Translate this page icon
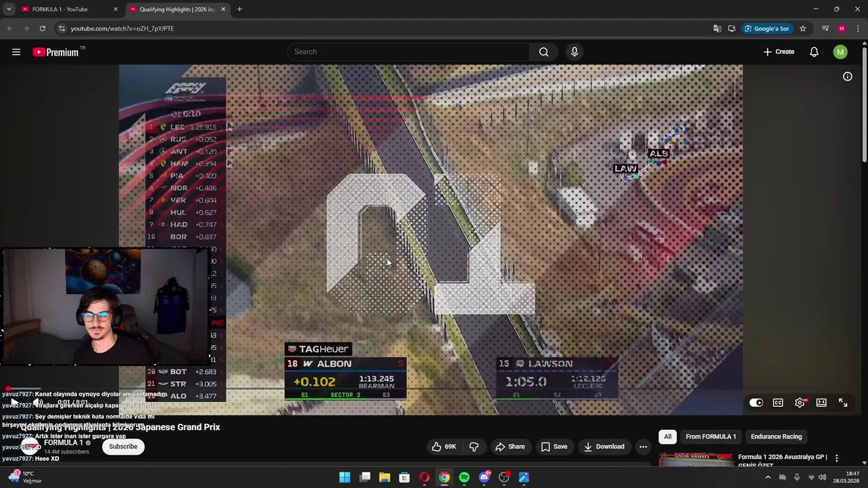The image size is (868, 488). 717,28
